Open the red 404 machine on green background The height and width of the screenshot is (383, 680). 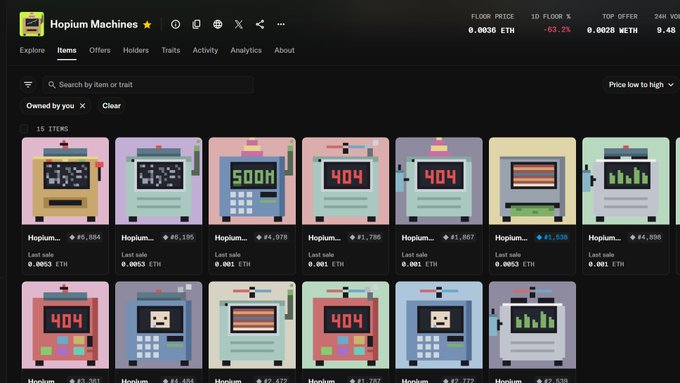pos(346,325)
